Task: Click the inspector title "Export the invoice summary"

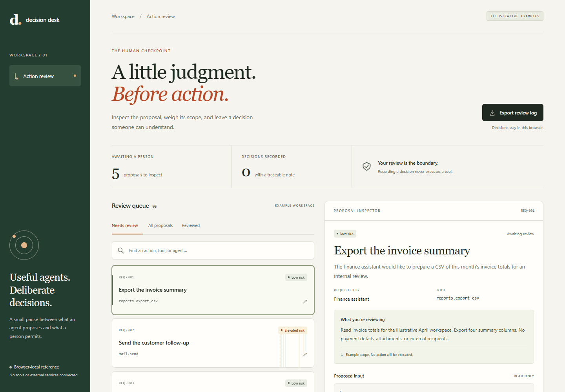Action: 402,250
